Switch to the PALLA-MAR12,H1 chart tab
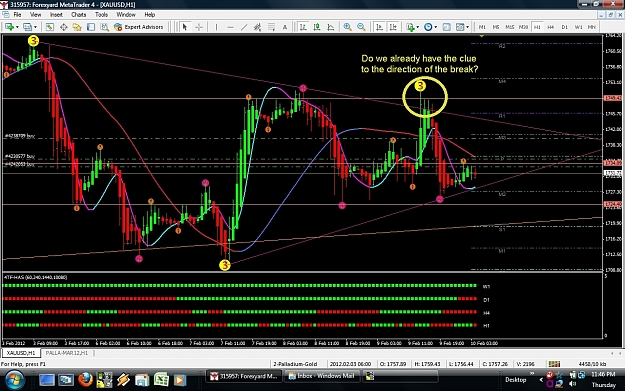The height and width of the screenshot is (391, 625). pyautogui.click(x=67, y=353)
